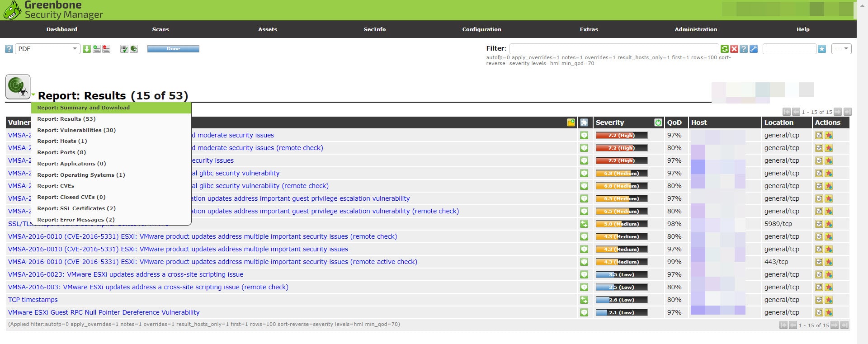Sort by the Severity column header
This screenshot has height=344, width=868.
[x=609, y=123]
